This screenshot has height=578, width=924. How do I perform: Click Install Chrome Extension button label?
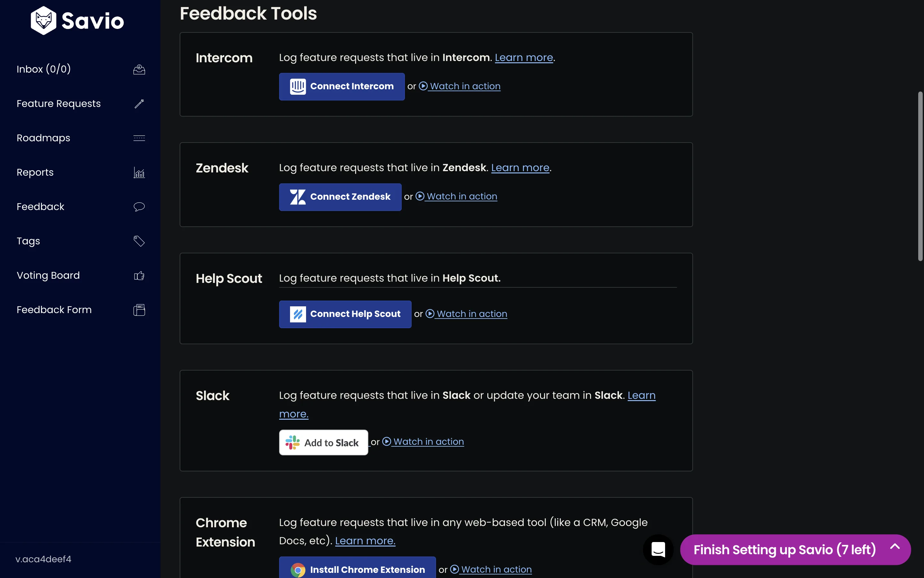coord(367,570)
